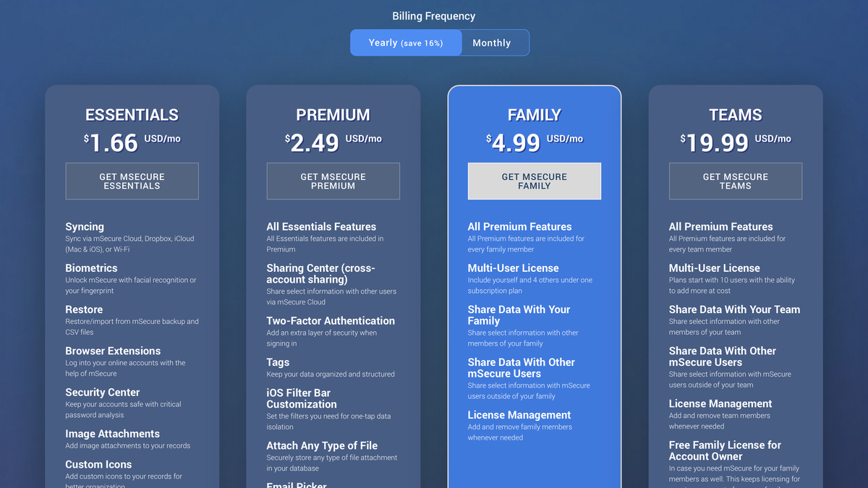This screenshot has width=868, height=488.
Task: Click License Management in the Teams column
Action: click(x=720, y=403)
